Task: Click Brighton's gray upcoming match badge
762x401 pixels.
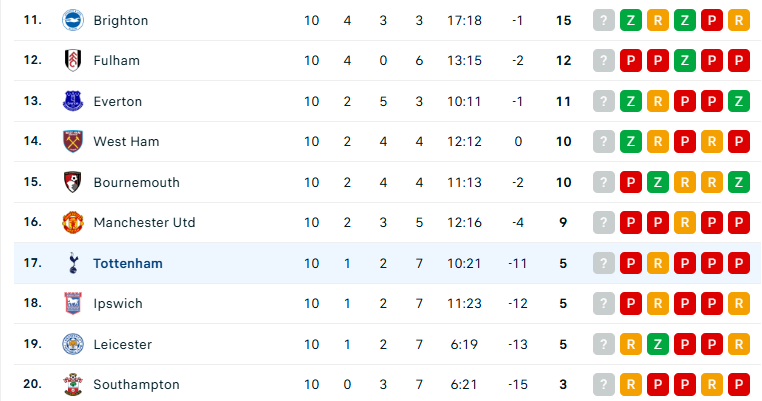Action: 604,20
